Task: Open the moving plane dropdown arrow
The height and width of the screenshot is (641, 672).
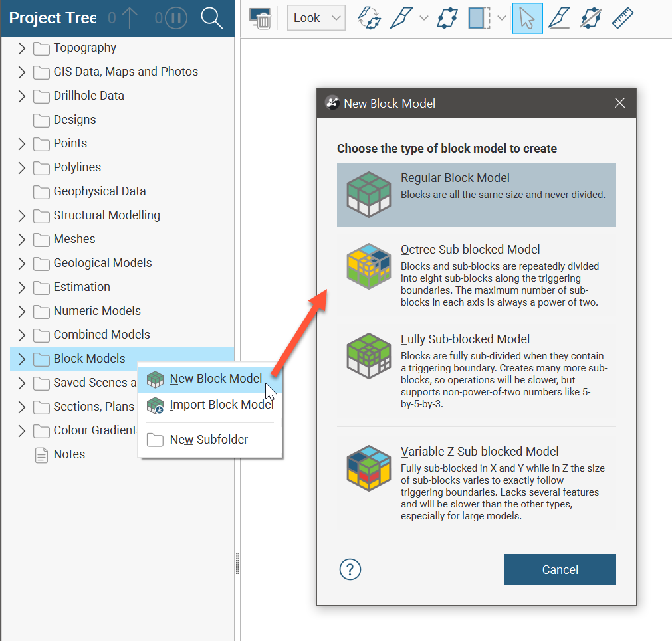Action: (502, 18)
